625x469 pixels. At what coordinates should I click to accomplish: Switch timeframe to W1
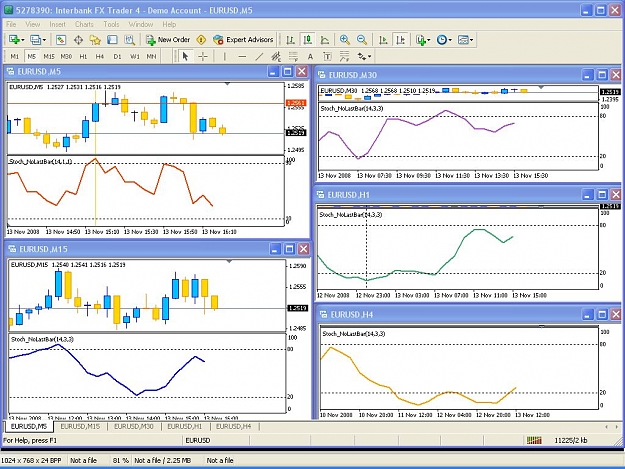coord(135,56)
